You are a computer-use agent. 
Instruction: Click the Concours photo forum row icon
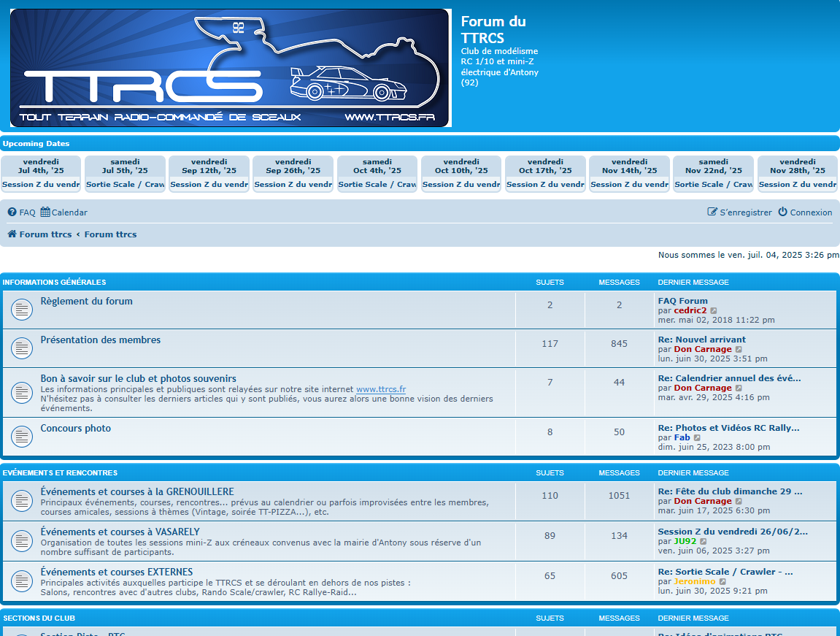tap(22, 437)
